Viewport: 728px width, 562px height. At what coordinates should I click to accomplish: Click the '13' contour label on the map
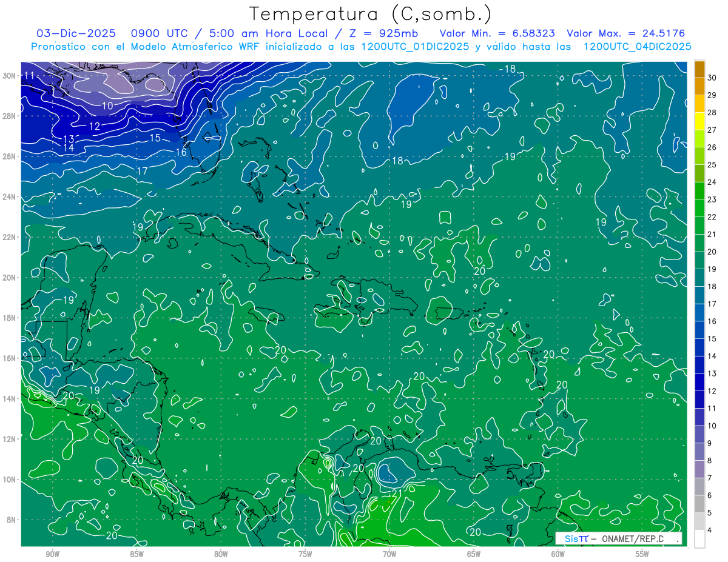tap(69, 139)
